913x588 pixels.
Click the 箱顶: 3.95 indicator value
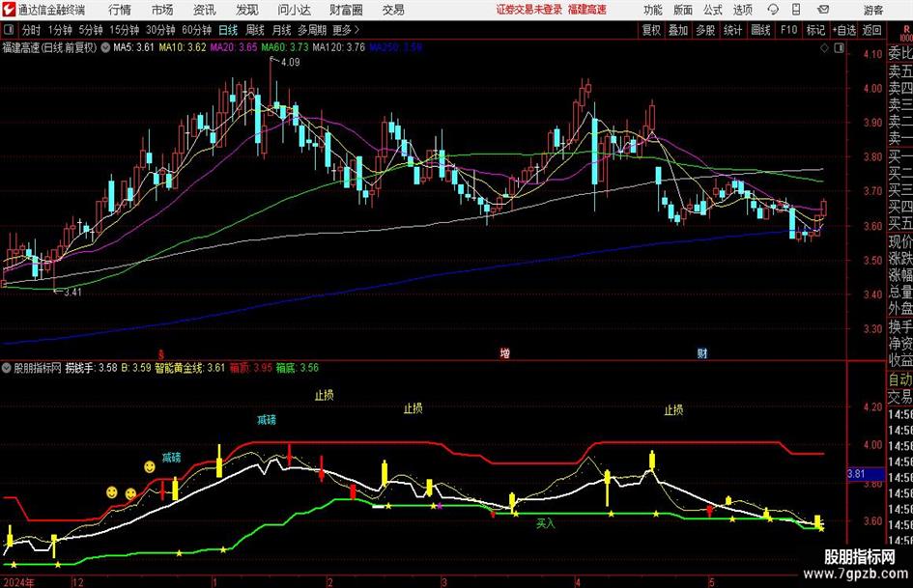[x=251, y=367]
